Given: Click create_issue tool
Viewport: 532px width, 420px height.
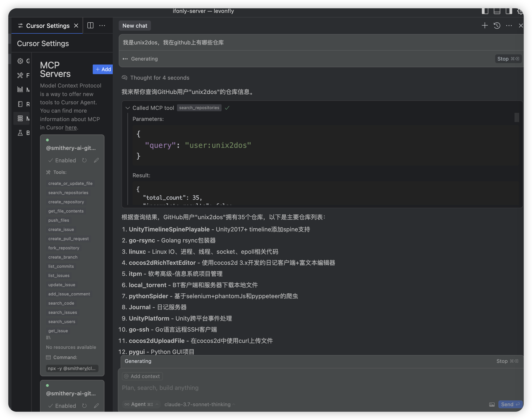Looking at the screenshot, I should [x=61, y=230].
